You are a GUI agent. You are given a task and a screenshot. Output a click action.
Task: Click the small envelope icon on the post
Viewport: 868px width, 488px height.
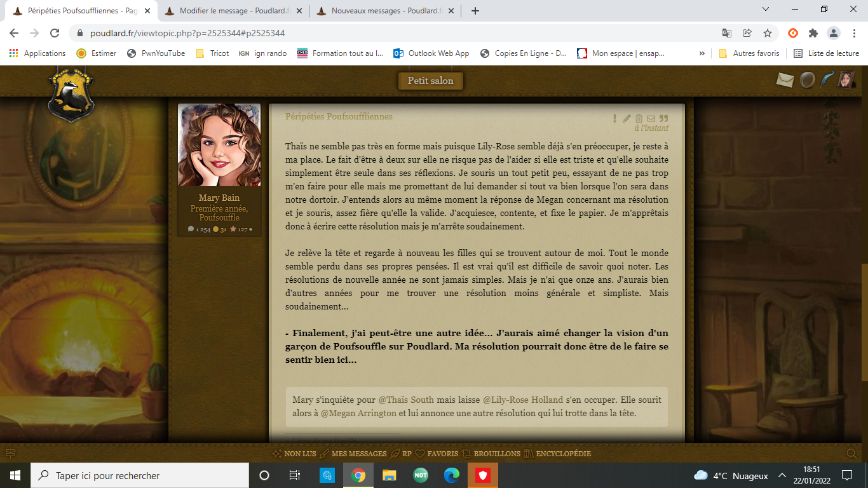[651, 118]
